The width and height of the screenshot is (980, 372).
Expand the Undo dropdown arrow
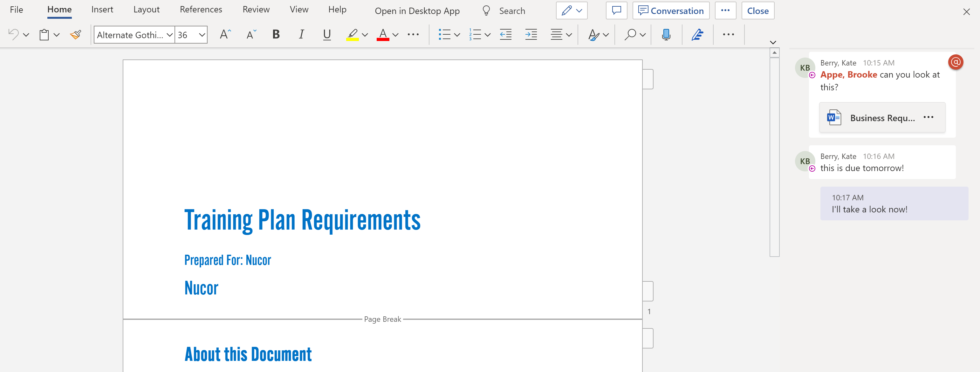point(26,35)
